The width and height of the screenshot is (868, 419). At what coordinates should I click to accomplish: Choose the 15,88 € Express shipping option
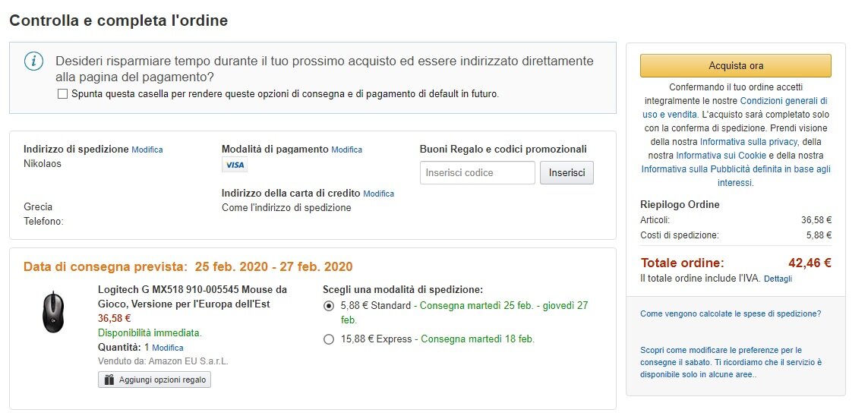329,339
